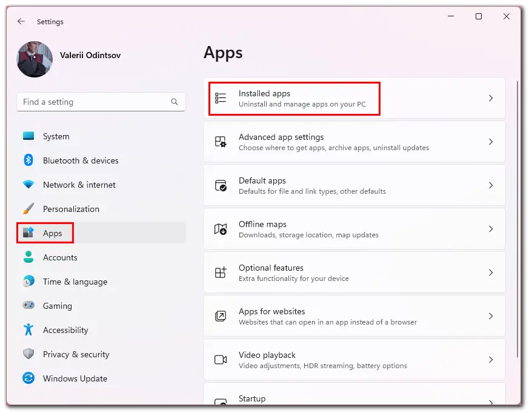Click the Video playback camera icon

221,360
